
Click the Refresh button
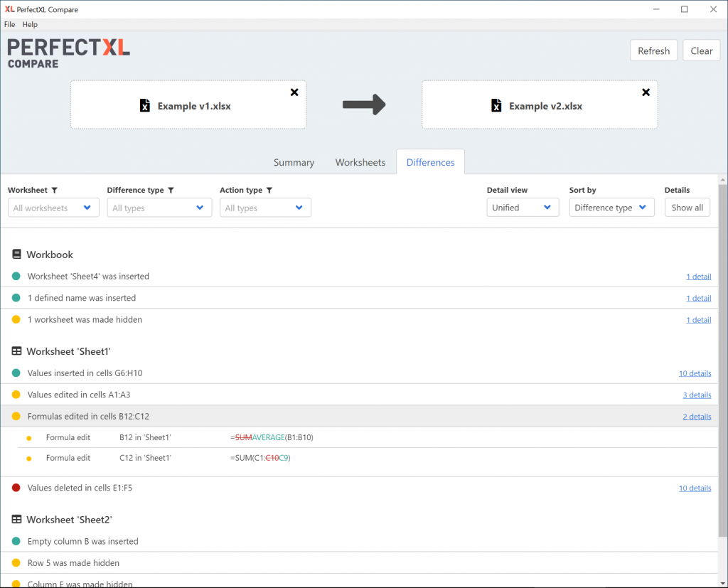click(654, 50)
